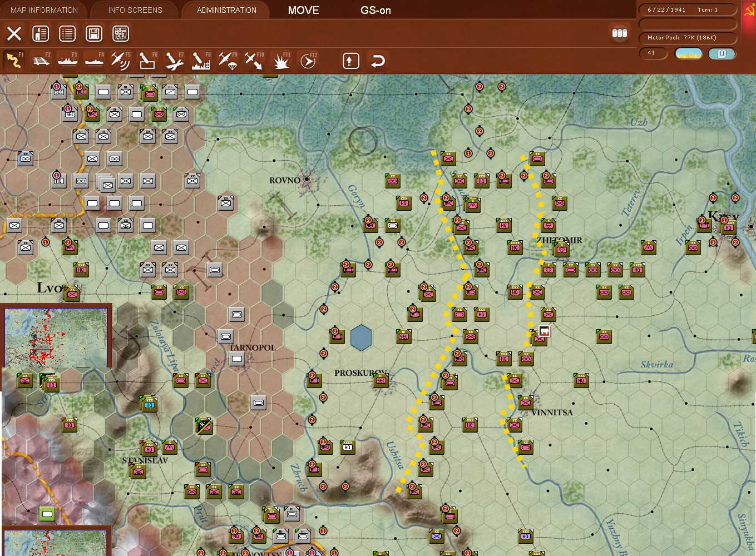Click the blue zero indicator icon
Image resolution: width=756 pixels, height=556 pixels.
click(x=722, y=53)
